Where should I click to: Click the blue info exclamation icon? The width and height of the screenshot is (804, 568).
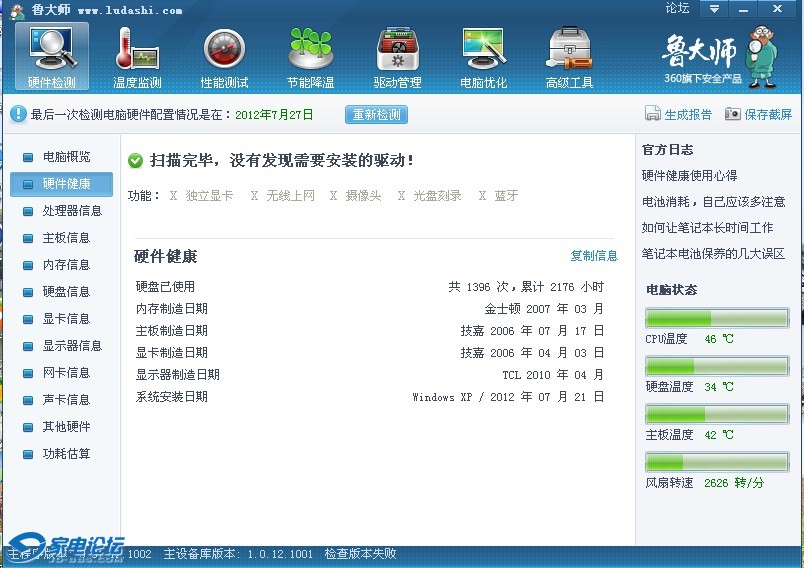click(18, 114)
